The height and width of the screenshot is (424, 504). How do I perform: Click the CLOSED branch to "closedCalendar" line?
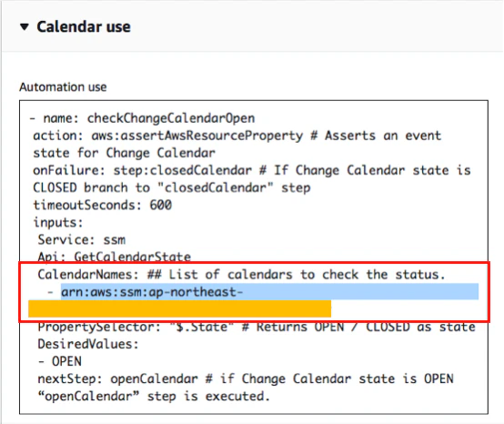pos(172,187)
